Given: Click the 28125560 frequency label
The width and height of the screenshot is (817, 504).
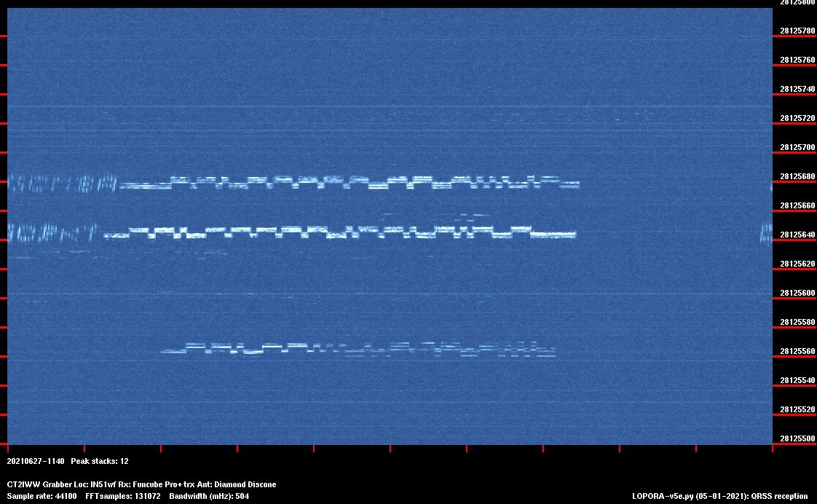Looking at the screenshot, I should [x=797, y=353].
